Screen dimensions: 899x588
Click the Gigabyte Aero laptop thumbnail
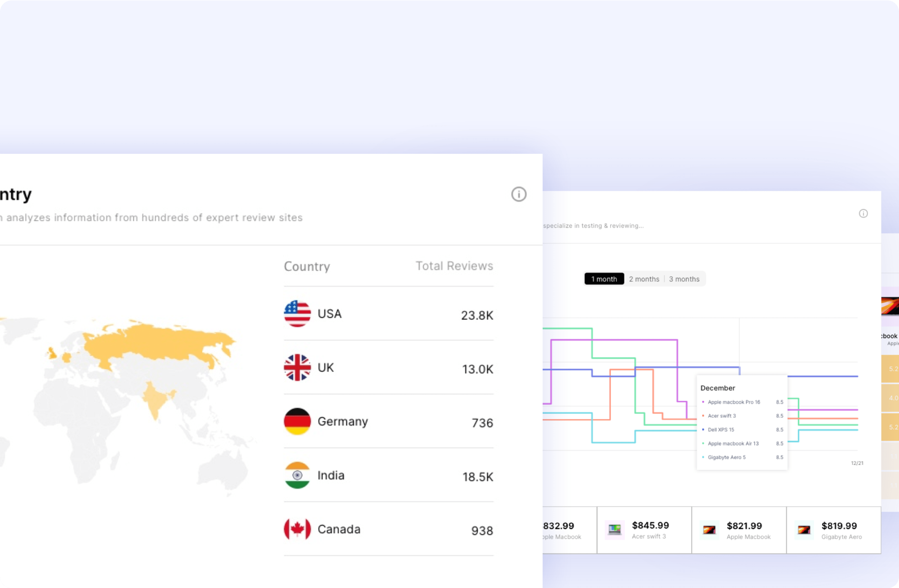point(804,530)
